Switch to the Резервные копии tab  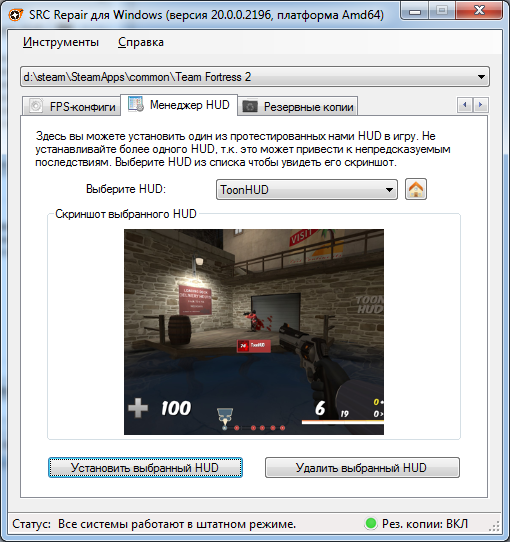298,106
